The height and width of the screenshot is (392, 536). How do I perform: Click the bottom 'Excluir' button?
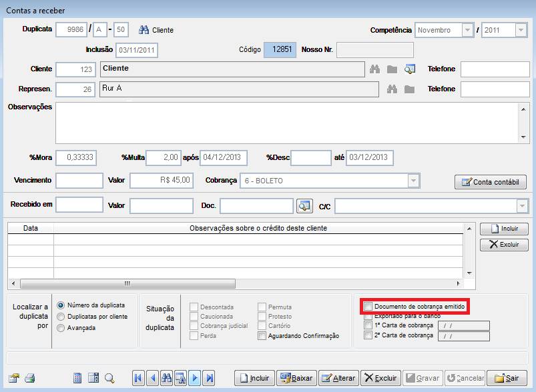tap(380, 378)
